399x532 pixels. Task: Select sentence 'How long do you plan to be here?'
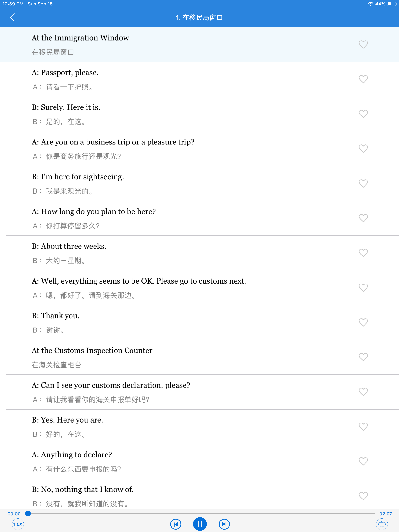coord(94,211)
